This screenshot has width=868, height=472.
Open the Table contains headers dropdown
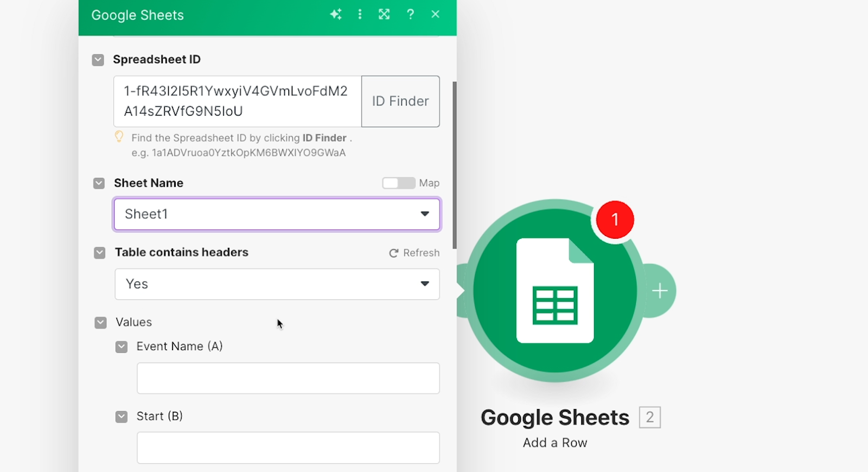(277, 284)
